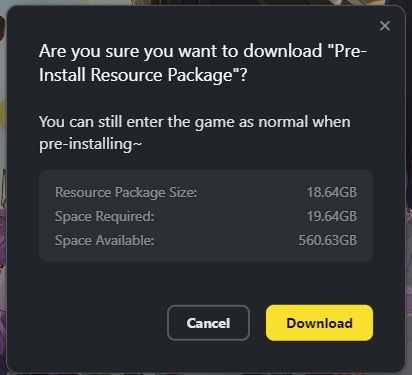Click the "Pre-" text in dialog title

(x=347, y=51)
